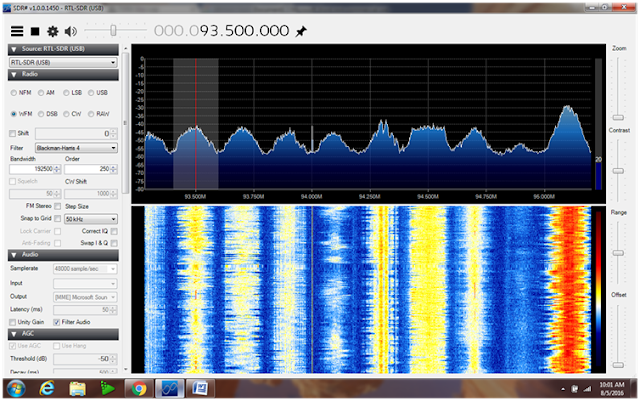Click the Order 250 stepper arrows
Screen dimensions: 640x401
pos(113,169)
